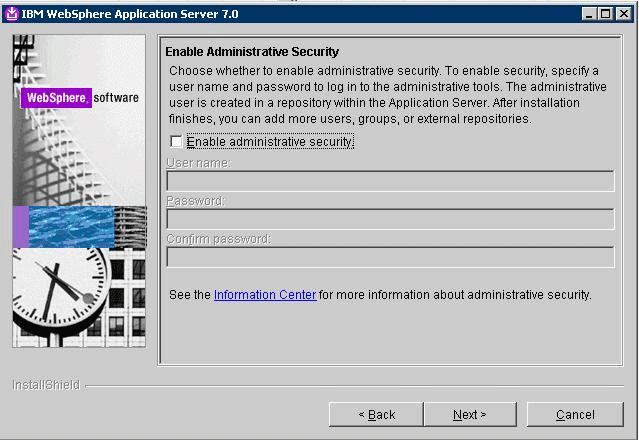The width and height of the screenshot is (639, 440).
Task: Click the 'User name:' label
Action: tap(198, 163)
